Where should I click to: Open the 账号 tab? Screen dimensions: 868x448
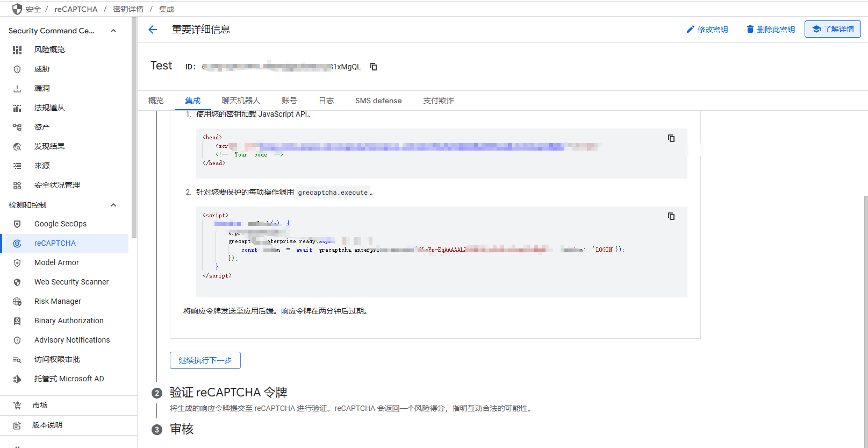pyautogui.click(x=289, y=101)
